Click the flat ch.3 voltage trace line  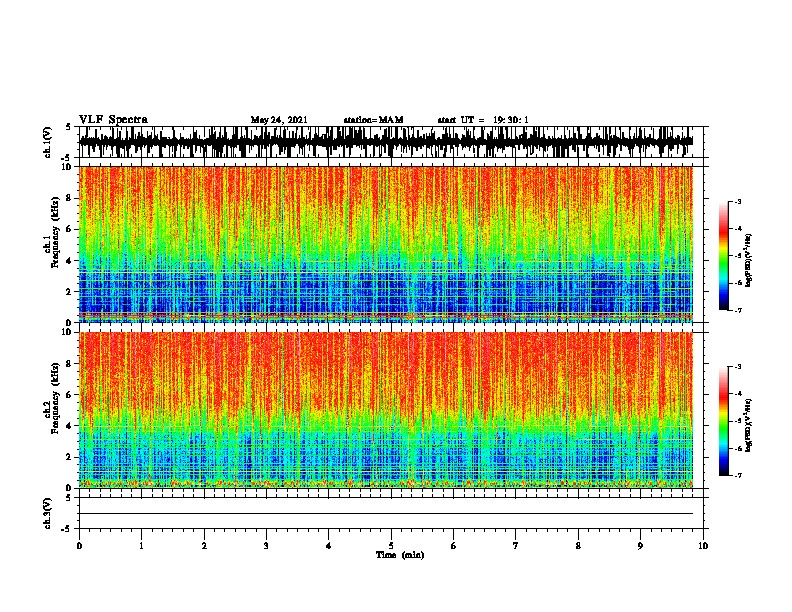click(386, 514)
